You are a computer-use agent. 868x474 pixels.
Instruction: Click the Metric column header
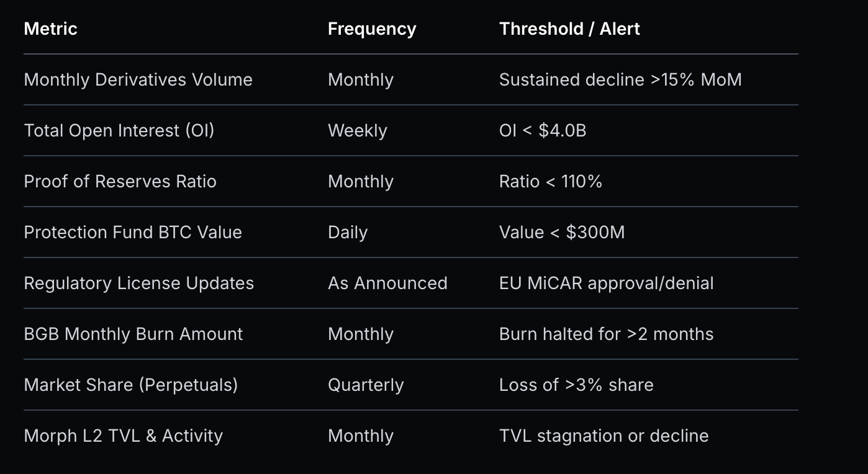pyautogui.click(x=50, y=29)
